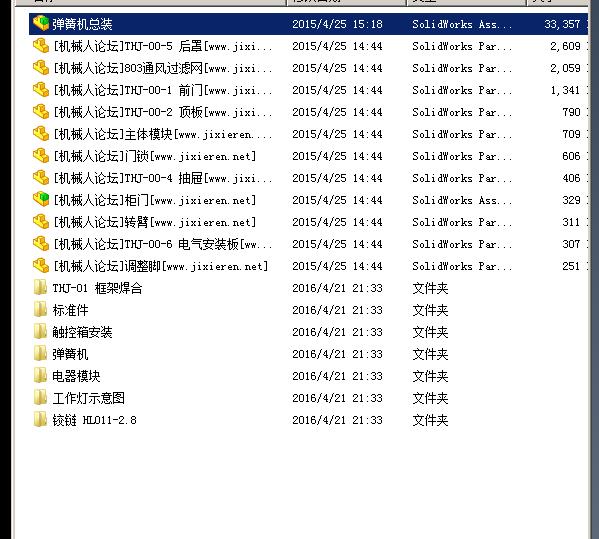The width and height of the screenshot is (599, 539).
Task: Select file name 803通风过滤网
Action: coord(164,68)
